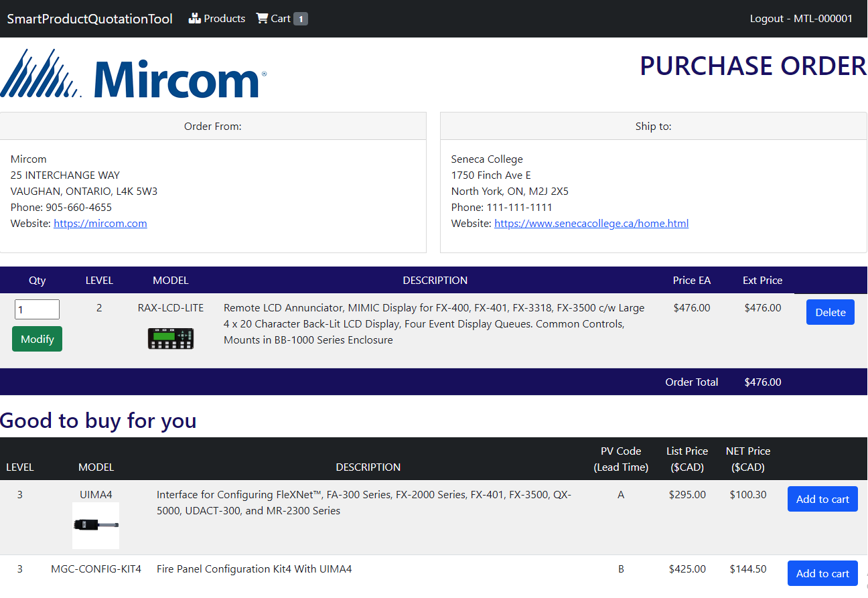Click the List Price ($CAD) header

pos(687,459)
